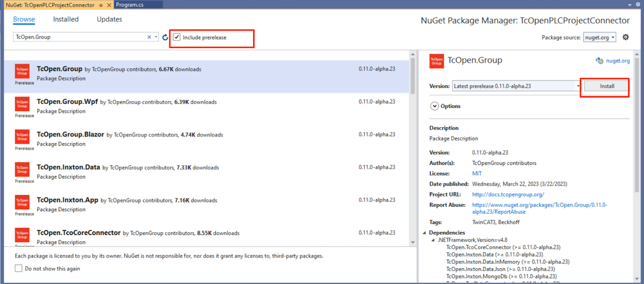This screenshot has height=284, width=644.
Task: Click the TcOpen.Group logo in details pane
Action: click(x=437, y=61)
